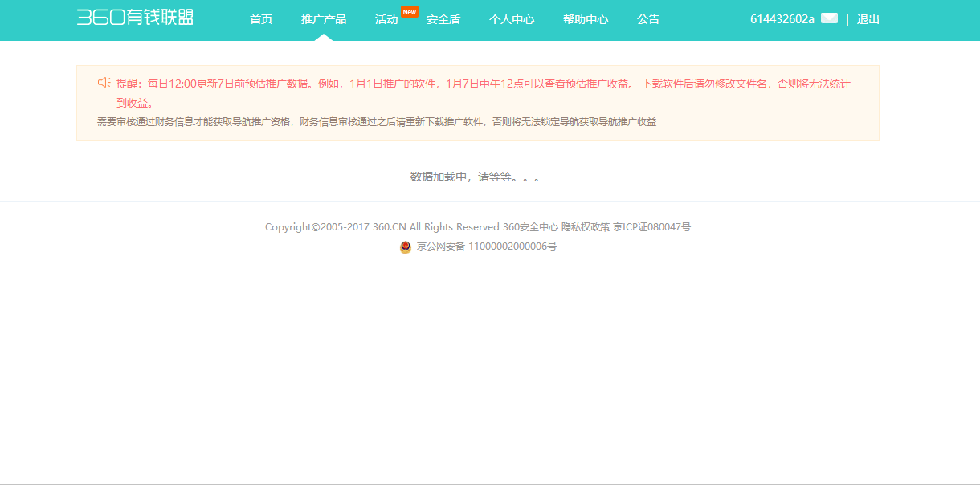View the 公告 announcements page
Image resolution: width=980 pixels, height=485 pixels.
648,19
